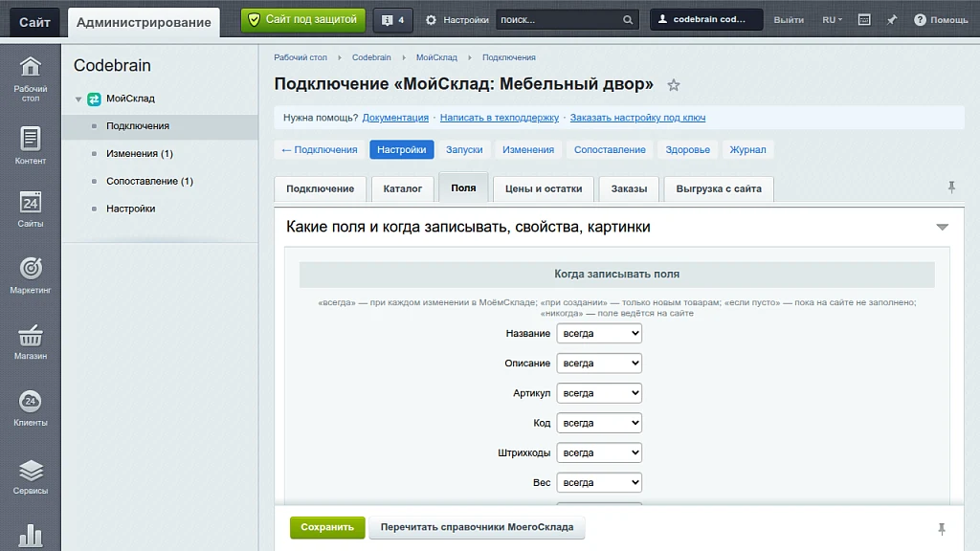Open the Журнал section button
The image size is (980, 551).
(x=747, y=150)
